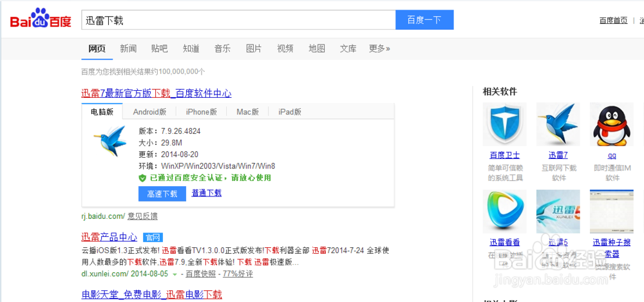
Task: Click the green security shield icon
Action: pos(142,178)
